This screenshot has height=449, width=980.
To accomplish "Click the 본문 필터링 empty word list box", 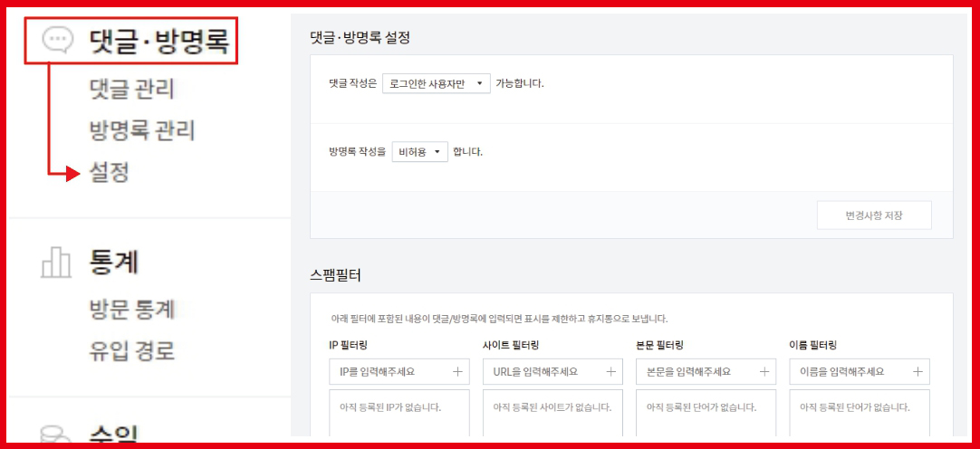I will coord(706,413).
